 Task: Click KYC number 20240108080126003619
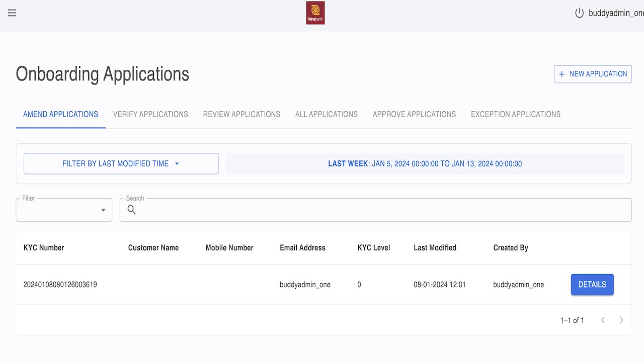pos(60,285)
